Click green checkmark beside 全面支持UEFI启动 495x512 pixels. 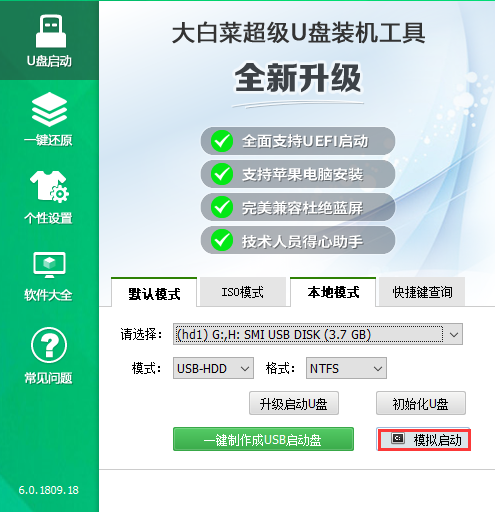[x=222, y=141]
